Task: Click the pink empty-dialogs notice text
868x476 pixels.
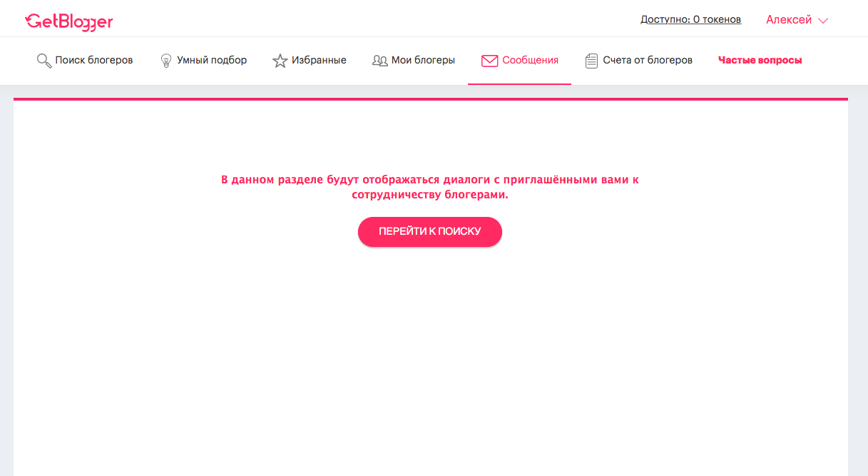Action: coord(430,187)
